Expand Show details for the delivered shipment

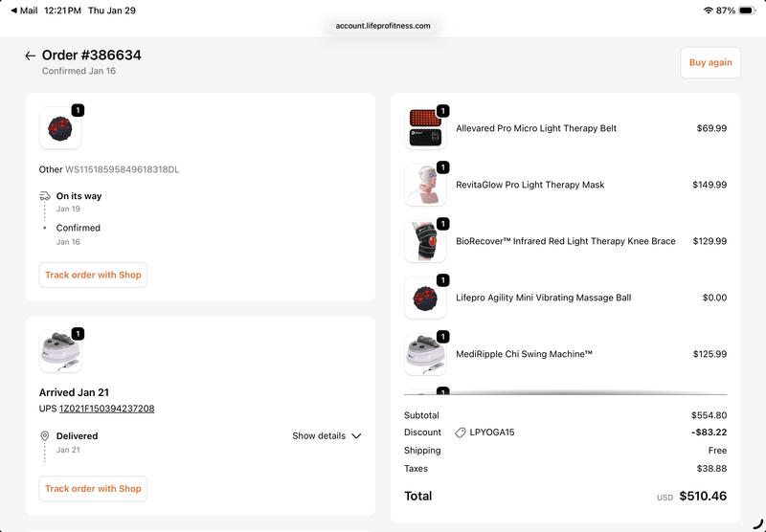[x=327, y=436]
